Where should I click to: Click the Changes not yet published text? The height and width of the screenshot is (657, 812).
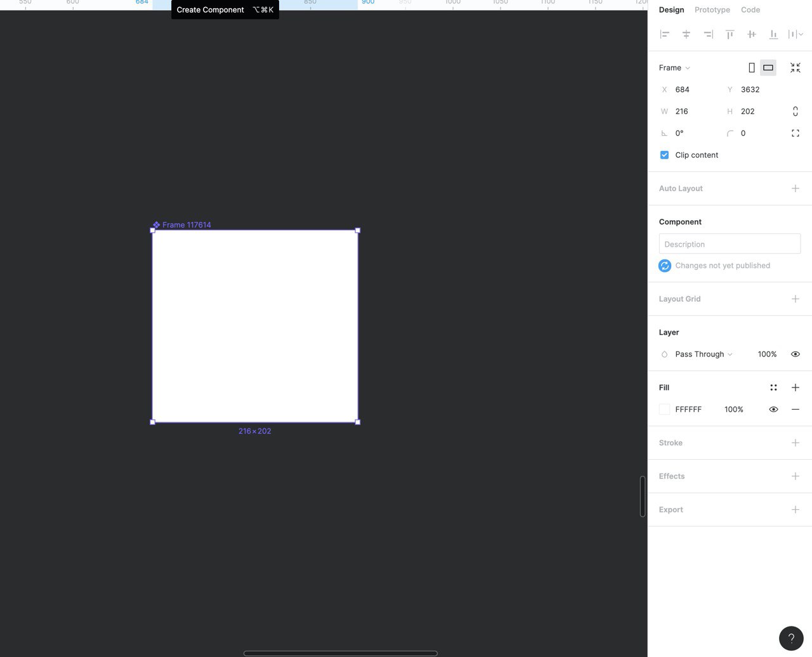click(x=723, y=266)
